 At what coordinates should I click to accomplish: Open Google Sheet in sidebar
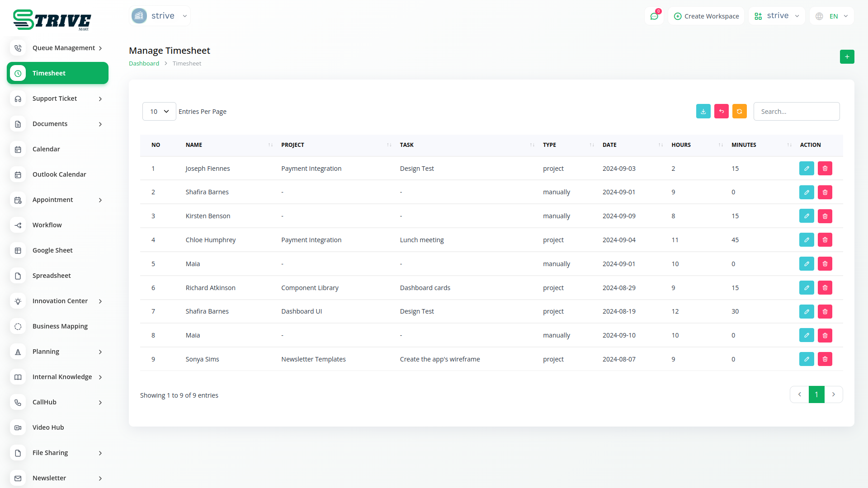(52, 250)
